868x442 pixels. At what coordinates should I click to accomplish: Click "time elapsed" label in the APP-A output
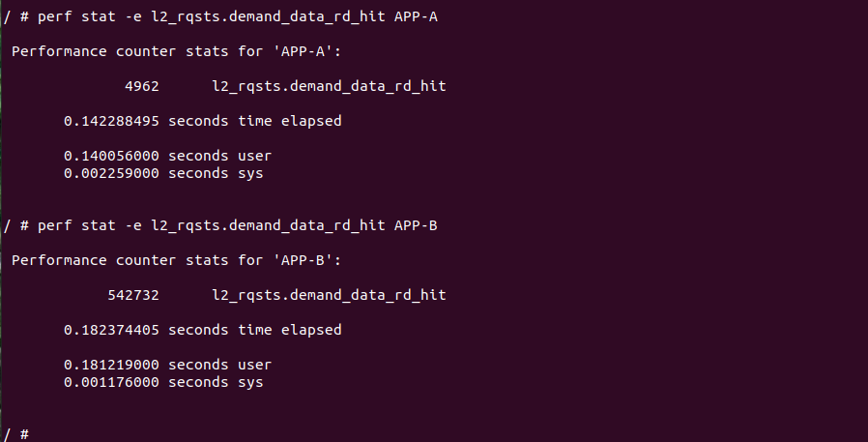(289, 121)
